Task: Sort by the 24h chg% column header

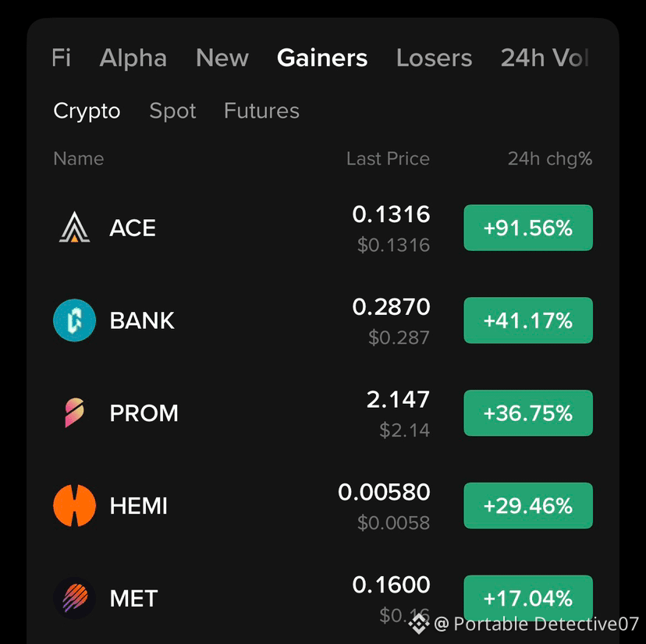Action: click(x=550, y=159)
